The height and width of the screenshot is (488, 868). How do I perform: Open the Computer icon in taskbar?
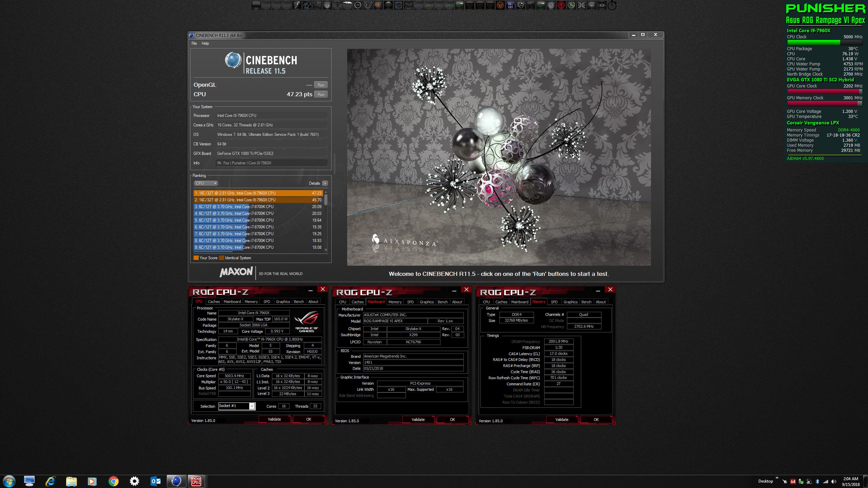coord(29,481)
